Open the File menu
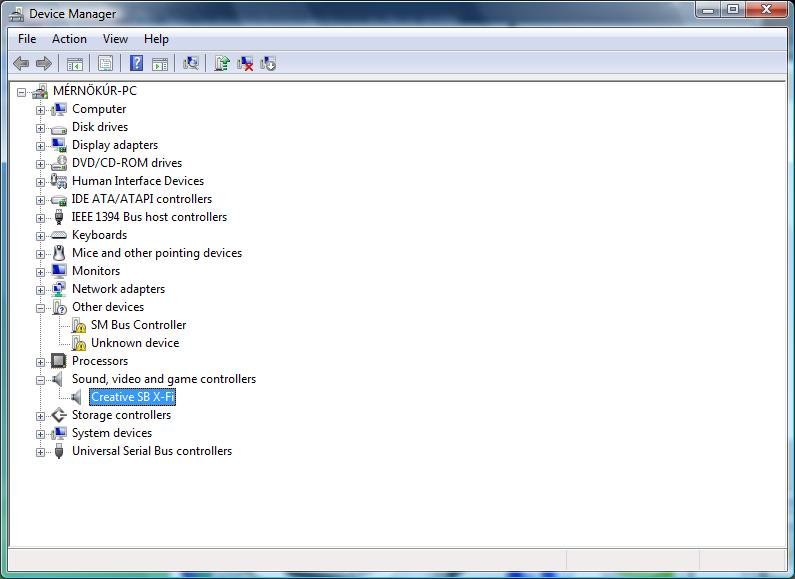This screenshot has height=579, width=795. click(27, 39)
